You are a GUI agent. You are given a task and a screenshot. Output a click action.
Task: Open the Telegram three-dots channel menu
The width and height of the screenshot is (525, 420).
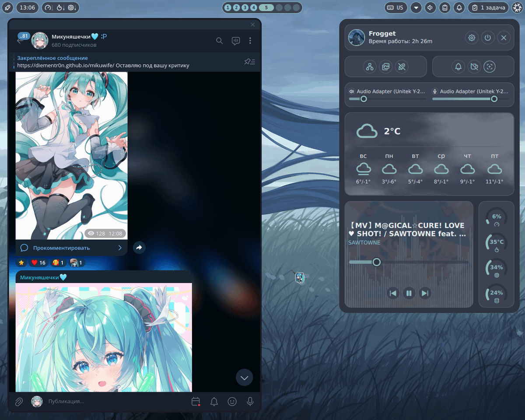coord(250,41)
